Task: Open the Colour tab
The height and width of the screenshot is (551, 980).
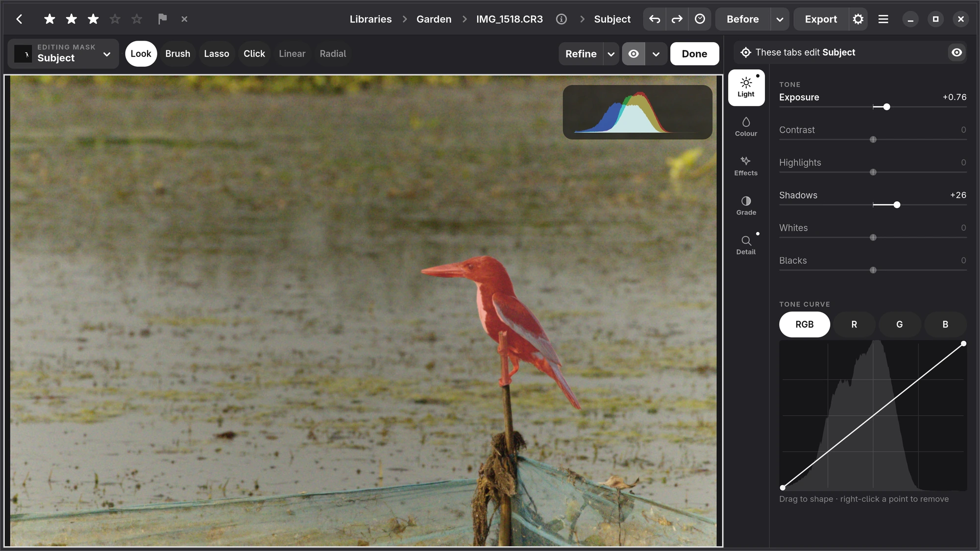Action: point(746,127)
